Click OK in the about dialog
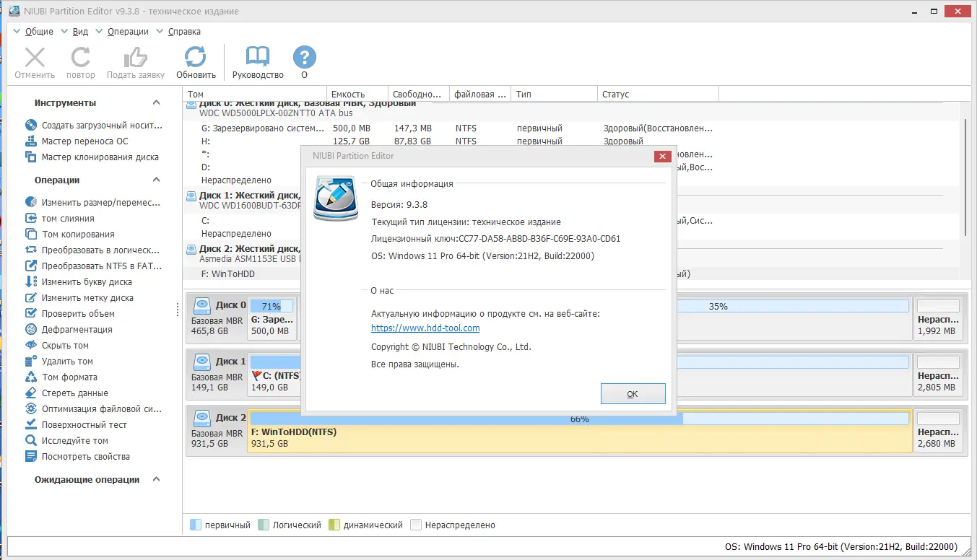Image resolution: width=977 pixels, height=560 pixels. 633,394
